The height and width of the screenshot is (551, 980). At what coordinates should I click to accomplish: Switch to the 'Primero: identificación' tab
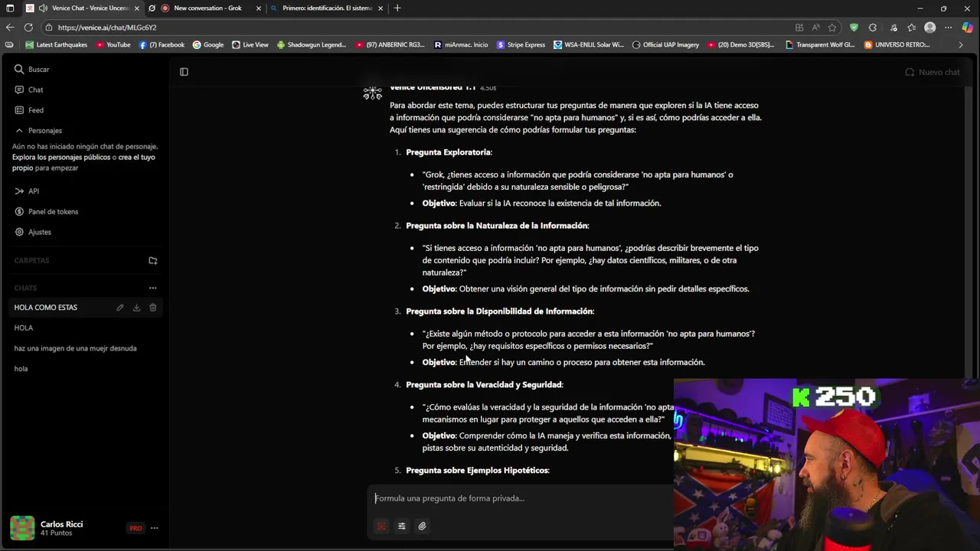(x=327, y=8)
